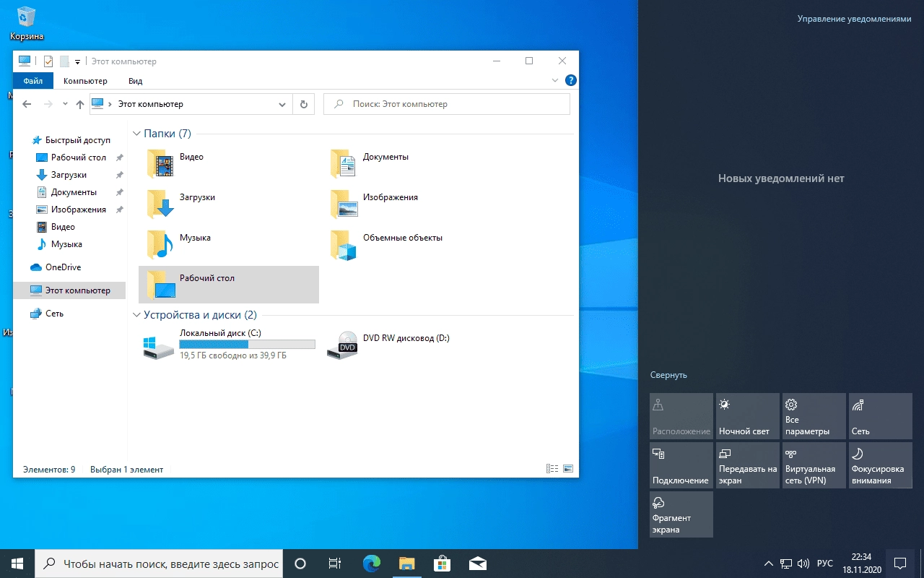Image resolution: width=924 pixels, height=578 pixels.
Task: Open the Компьютер ribbon tab
Action: pos(85,81)
